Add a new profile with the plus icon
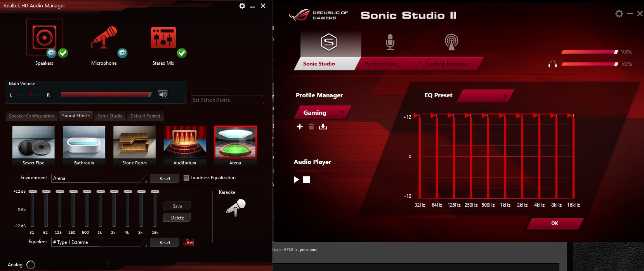This screenshot has height=271, width=644. pos(300,127)
